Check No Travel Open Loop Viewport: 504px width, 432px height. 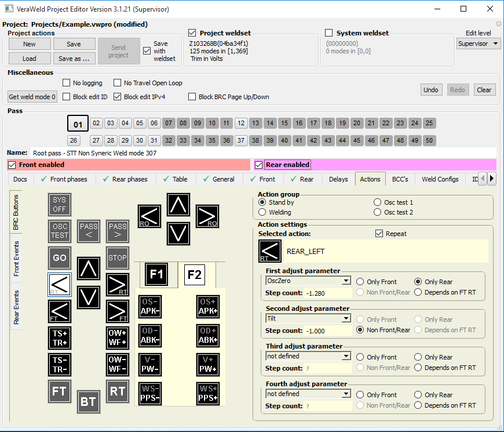(118, 83)
